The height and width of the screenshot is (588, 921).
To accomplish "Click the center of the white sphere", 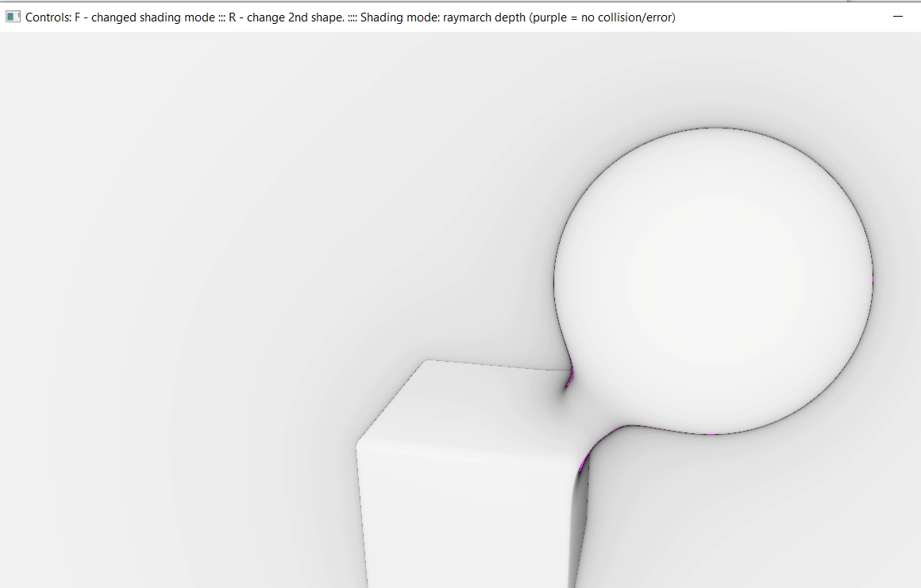I will point(713,280).
